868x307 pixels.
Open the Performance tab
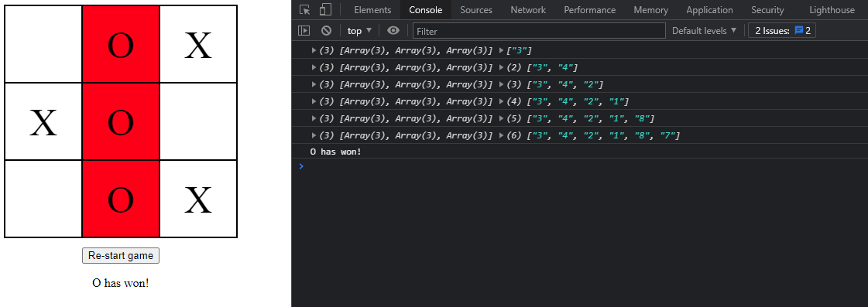[x=589, y=10]
